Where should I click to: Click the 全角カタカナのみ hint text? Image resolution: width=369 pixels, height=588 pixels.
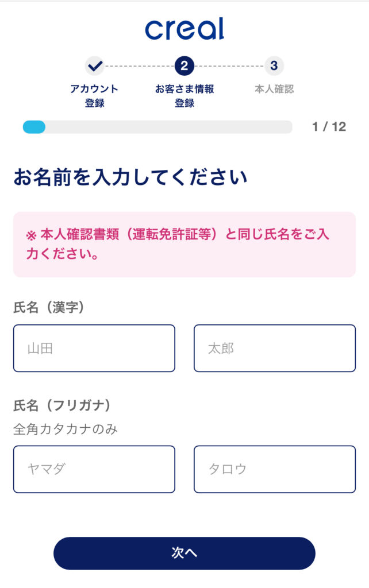tap(66, 429)
